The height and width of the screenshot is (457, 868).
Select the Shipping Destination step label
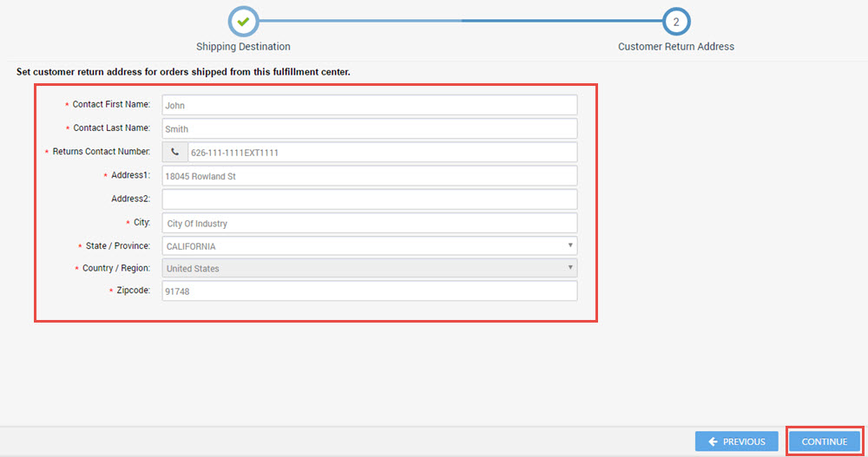[243, 47]
